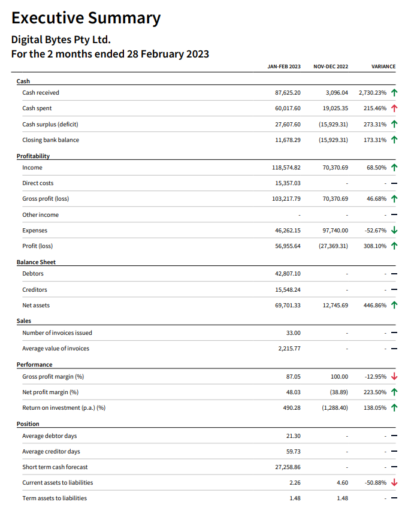420x520 pixels.
Task: Click green arrow beside Net assets variance
Action: tap(394, 305)
